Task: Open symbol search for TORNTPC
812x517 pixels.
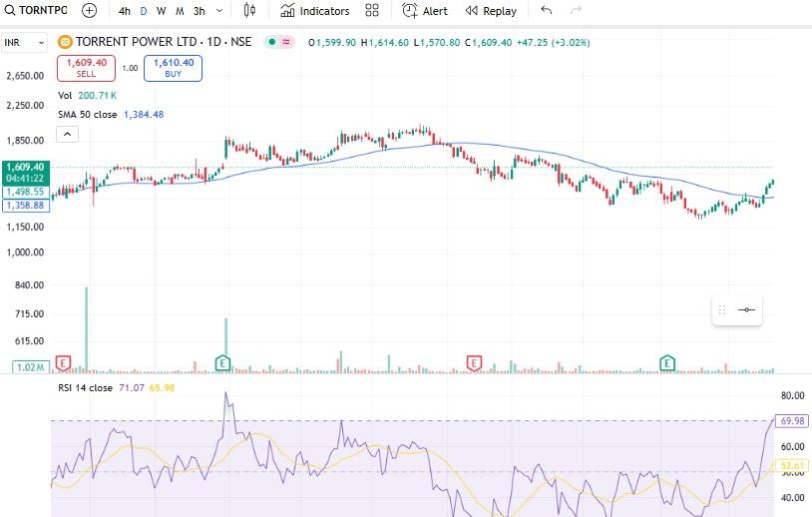Action: point(36,10)
